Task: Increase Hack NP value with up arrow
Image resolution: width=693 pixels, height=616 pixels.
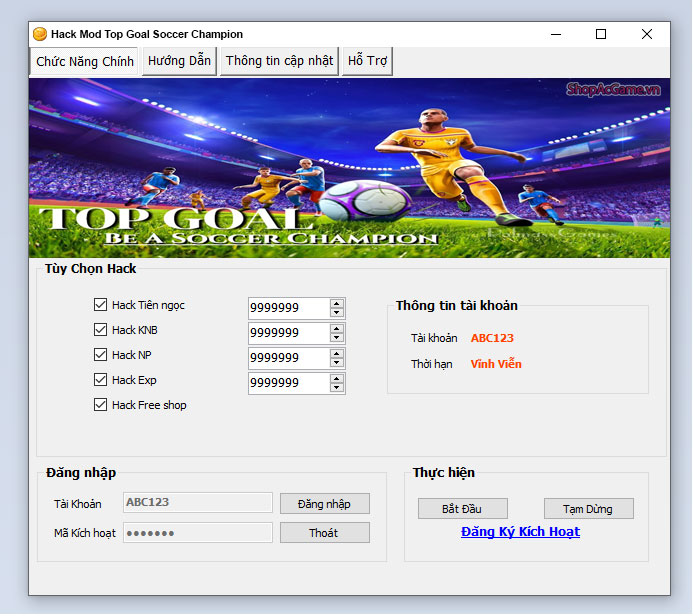Action: [x=337, y=354]
